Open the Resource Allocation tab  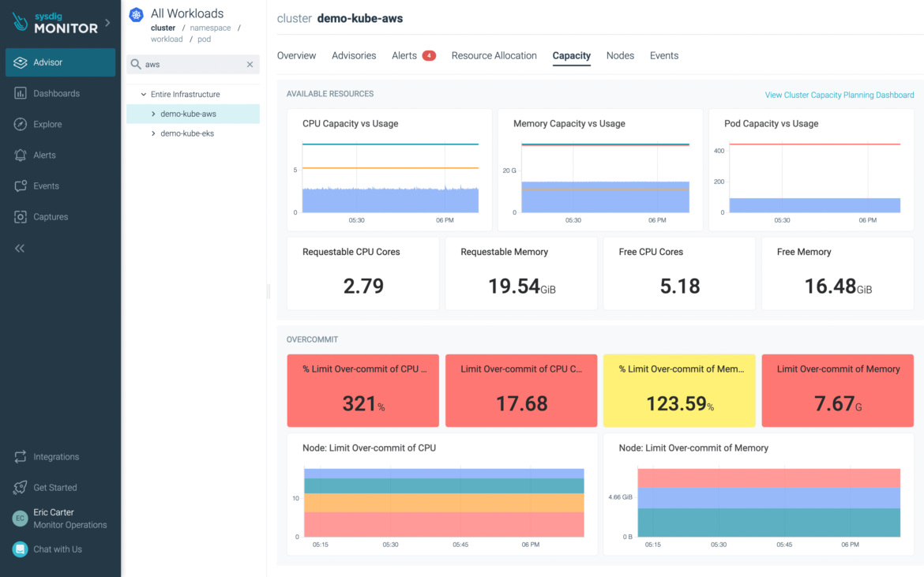click(x=494, y=55)
